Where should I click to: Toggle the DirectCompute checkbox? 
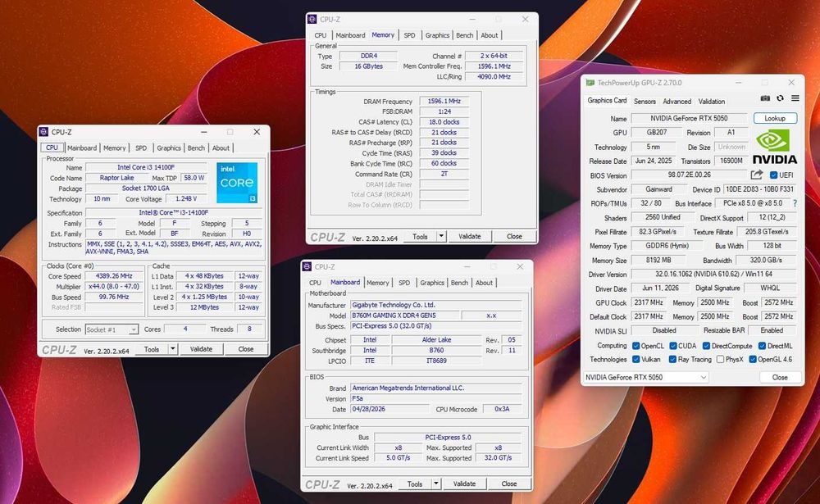pyautogui.click(x=707, y=346)
